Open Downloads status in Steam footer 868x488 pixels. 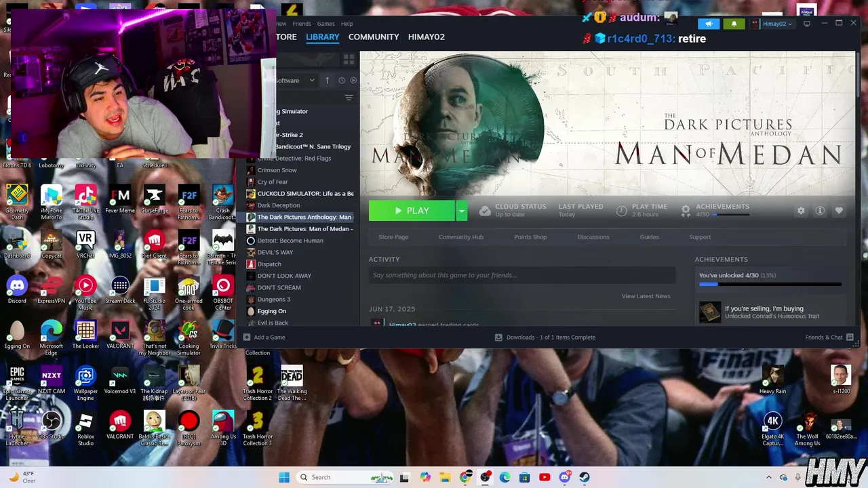coord(545,337)
